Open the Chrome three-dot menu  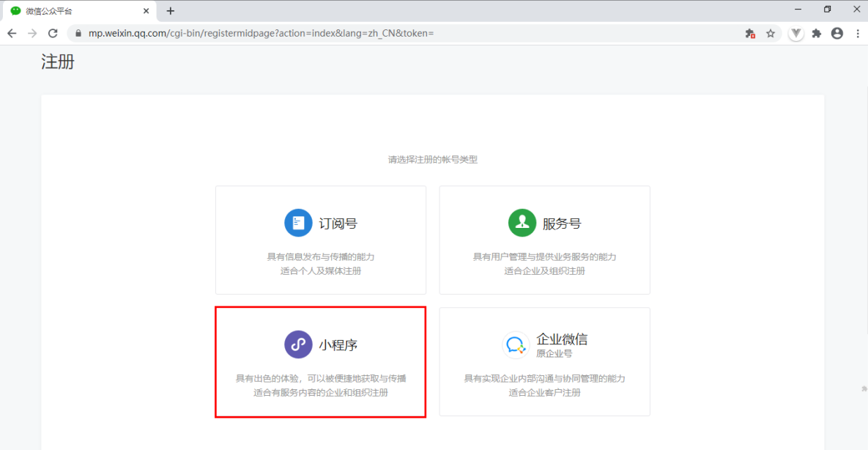click(857, 33)
